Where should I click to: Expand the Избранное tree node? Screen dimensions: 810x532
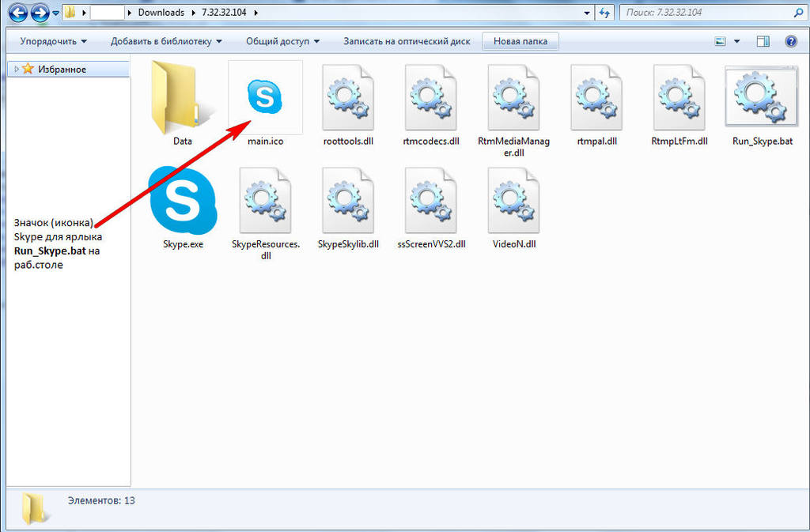16,69
